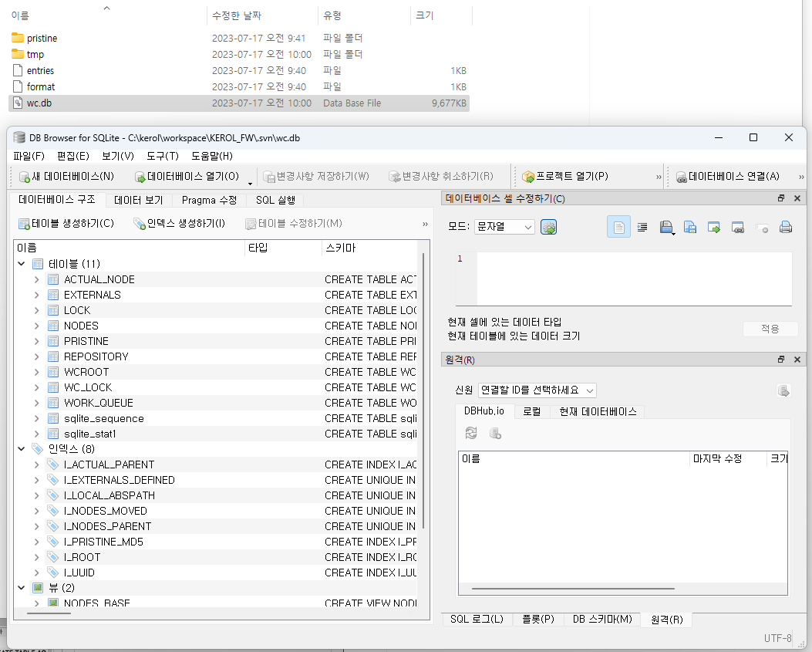The height and width of the screenshot is (652, 812).
Task: Click Create Index (인덱스 생성하기) button
Action: [179, 224]
